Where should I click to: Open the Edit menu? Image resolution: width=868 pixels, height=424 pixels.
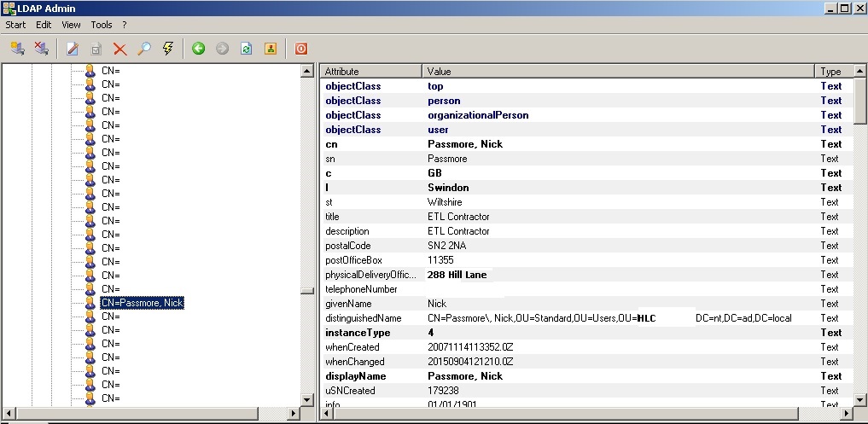coord(44,25)
